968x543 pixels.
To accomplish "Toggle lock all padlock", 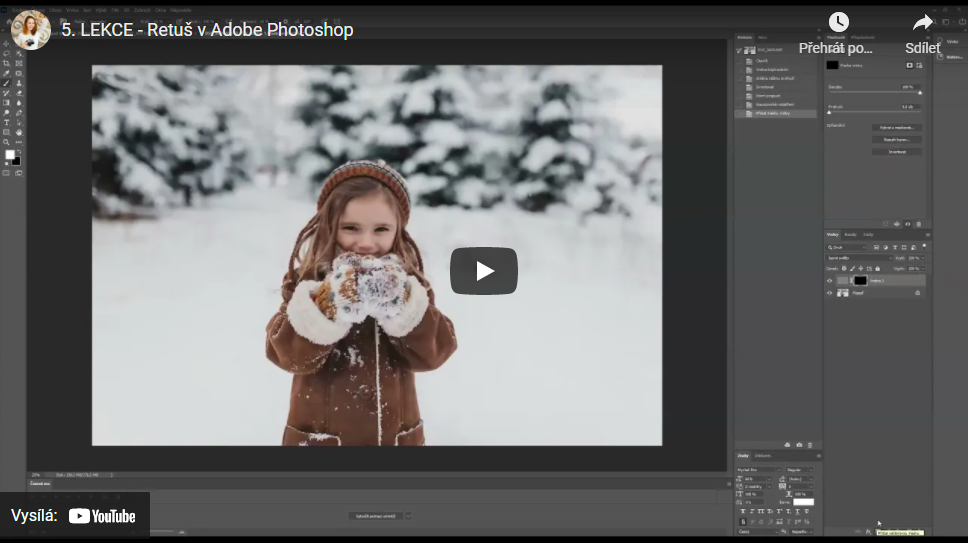I will point(877,268).
